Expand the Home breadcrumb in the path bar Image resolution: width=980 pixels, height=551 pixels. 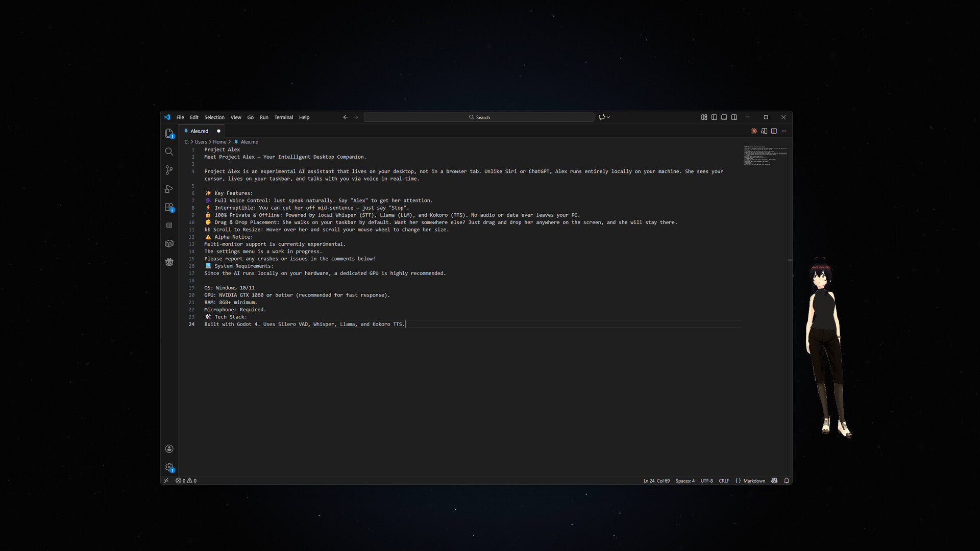pyautogui.click(x=220, y=142)
